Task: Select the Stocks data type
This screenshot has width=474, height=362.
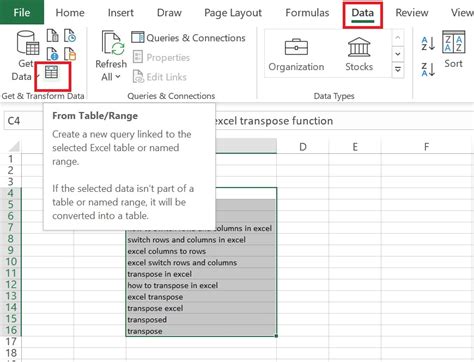Action: coord(359,55)
